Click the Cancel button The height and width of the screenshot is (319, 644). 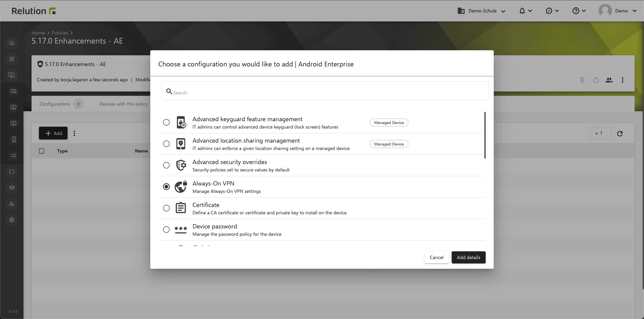437,257
